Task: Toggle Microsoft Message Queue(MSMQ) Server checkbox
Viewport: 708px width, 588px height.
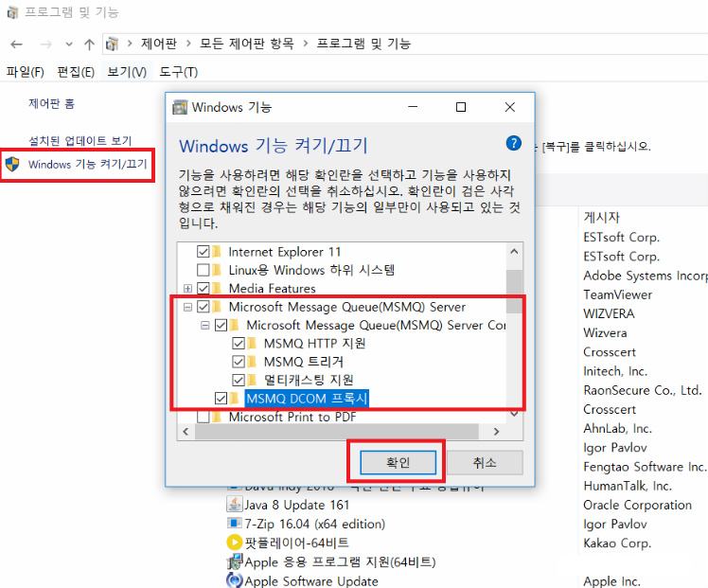Action: point(204,307)
